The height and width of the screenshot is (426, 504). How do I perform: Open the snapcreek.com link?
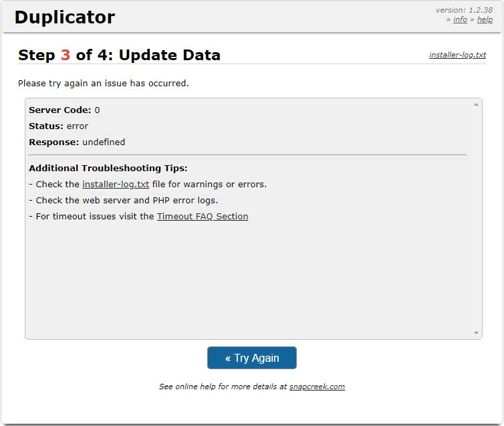coord(317,387)
